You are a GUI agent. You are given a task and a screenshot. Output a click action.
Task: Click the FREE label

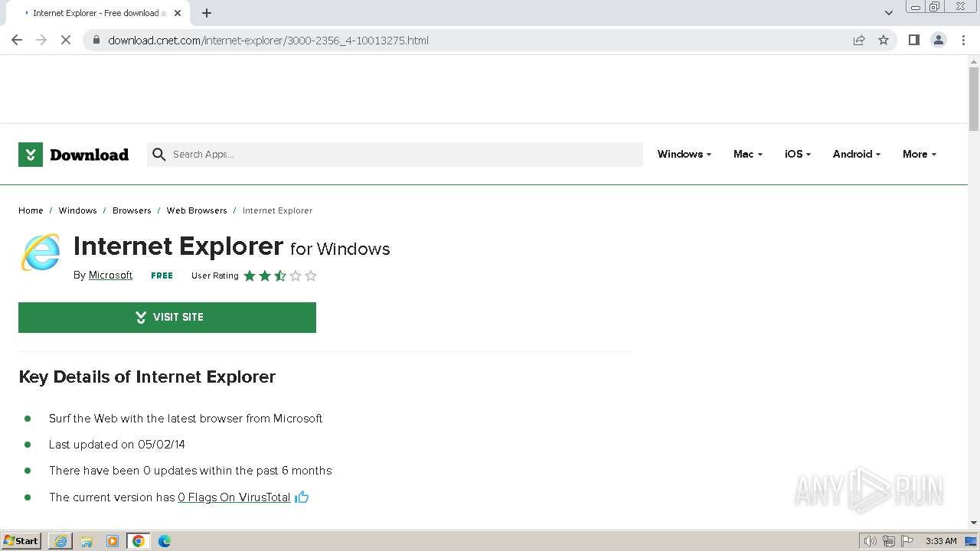point(162,275)
